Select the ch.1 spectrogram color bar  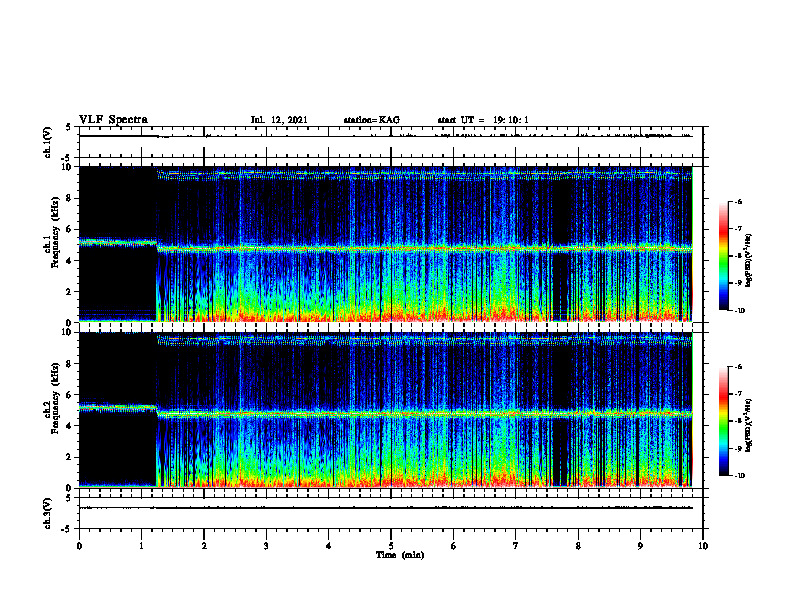tap(723, 256)
